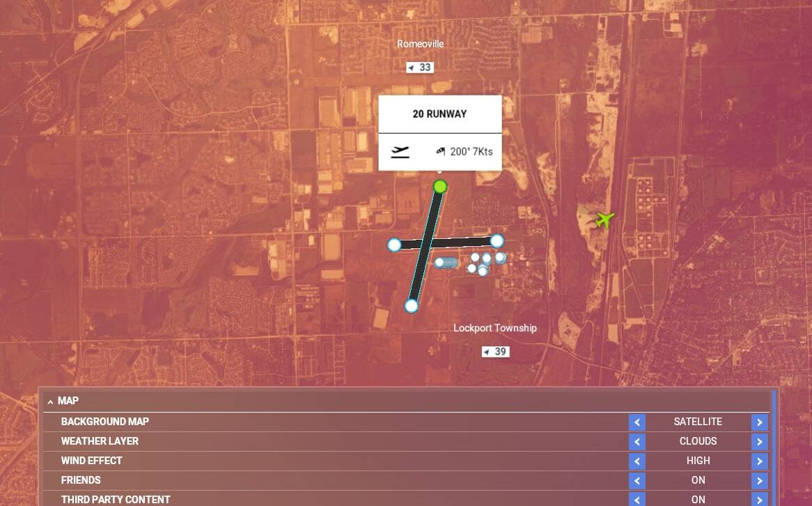812x506 pixels.
Task: Click the SATELLITE background map value
Action: pos(698,422)
